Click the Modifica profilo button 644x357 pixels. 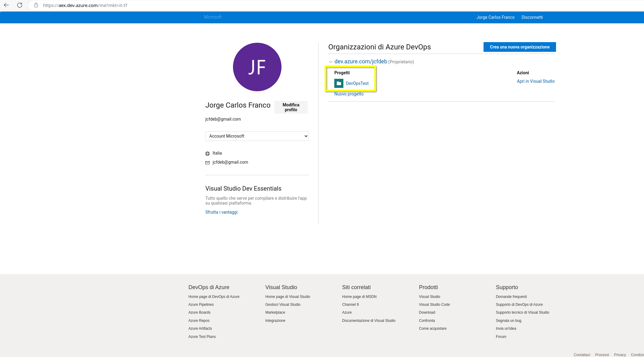[x=290, y=107]
